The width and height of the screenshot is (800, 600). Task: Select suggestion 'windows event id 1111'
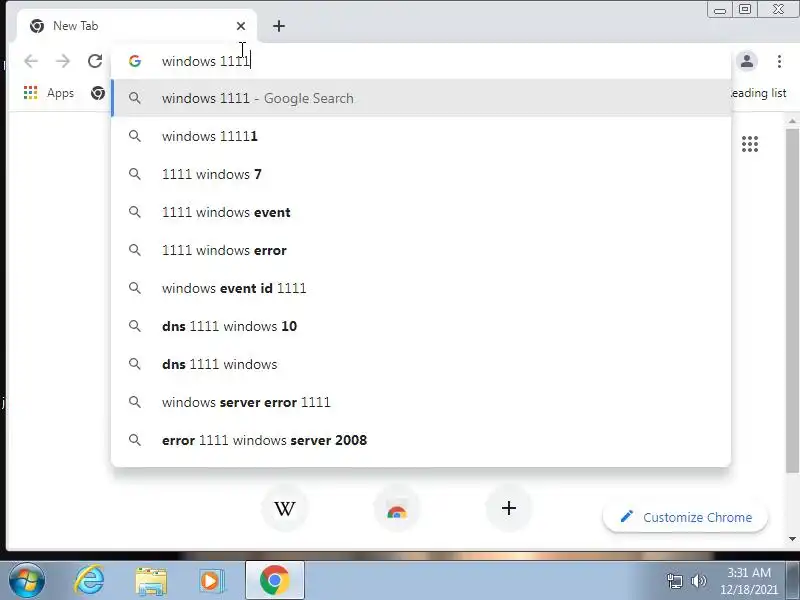click(x=421, y=288)
